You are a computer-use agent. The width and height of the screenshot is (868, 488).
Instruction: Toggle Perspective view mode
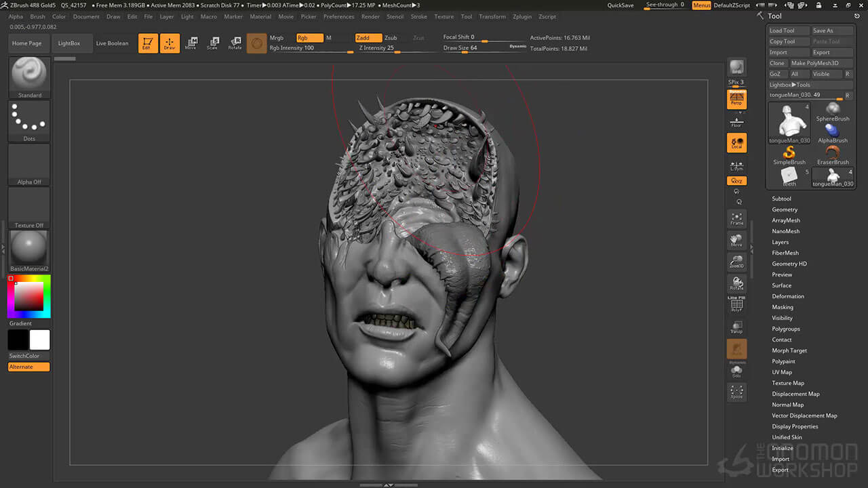pyautogui.click(x=736, y=100)
